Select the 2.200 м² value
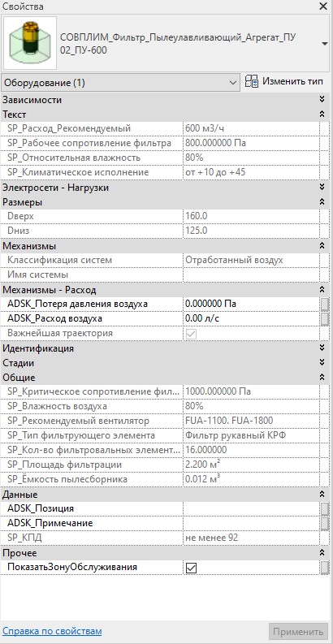This screenshot has width=333, height=644. (x=205, y=465)
